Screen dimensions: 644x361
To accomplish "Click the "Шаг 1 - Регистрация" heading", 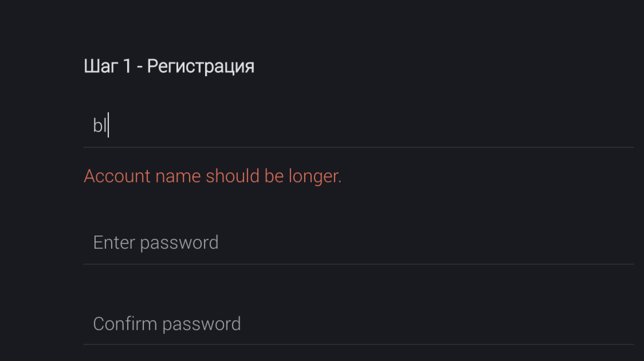I will (x=169, y=66).
